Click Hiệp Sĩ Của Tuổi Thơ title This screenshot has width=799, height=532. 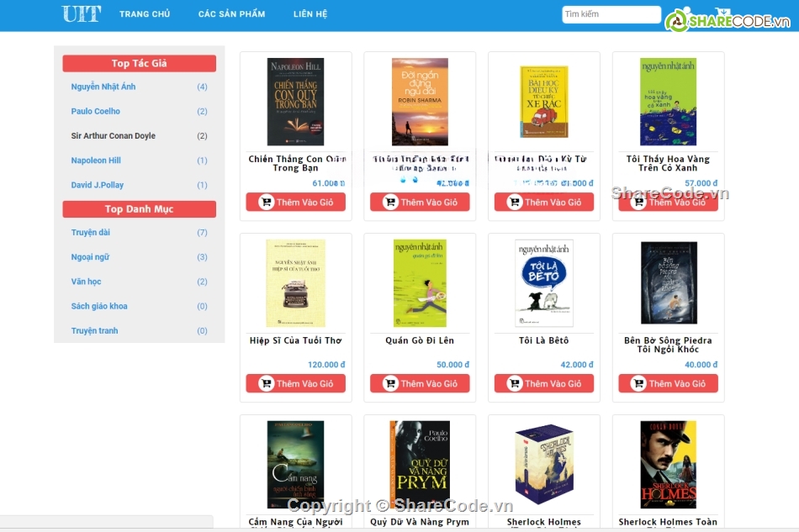295,340
